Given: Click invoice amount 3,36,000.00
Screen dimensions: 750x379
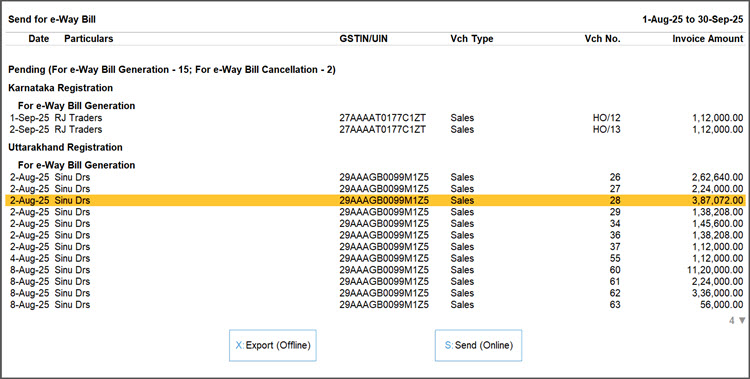Looking at the screenshot, I should (717, 293).
